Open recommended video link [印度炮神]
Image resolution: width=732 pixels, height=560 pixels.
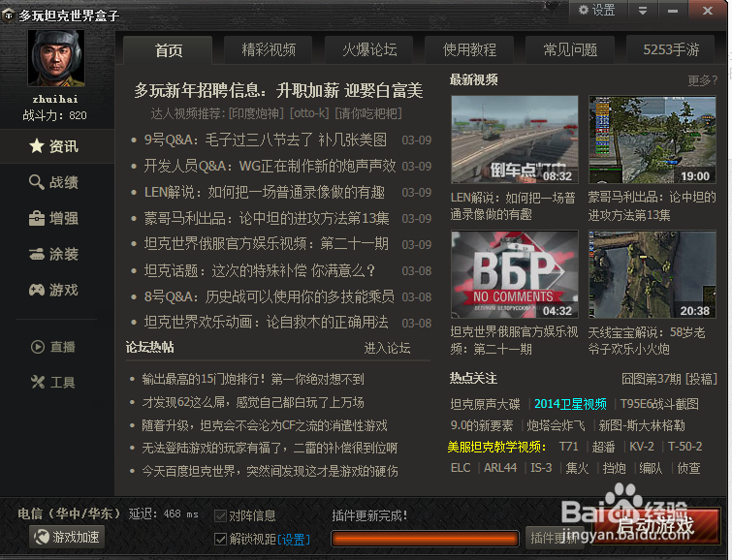[x=256, y=113]
